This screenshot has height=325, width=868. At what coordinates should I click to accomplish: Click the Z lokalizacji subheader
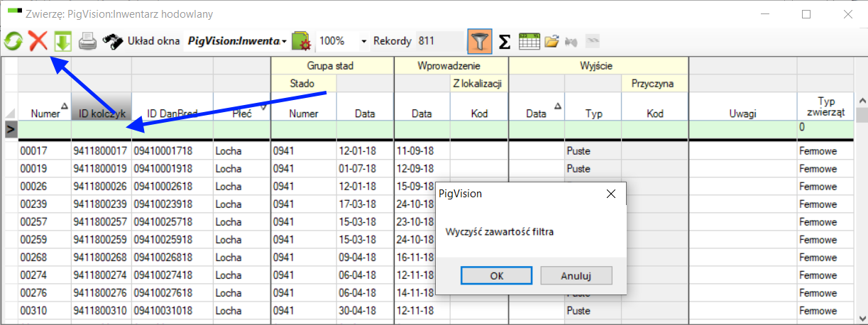478,84
